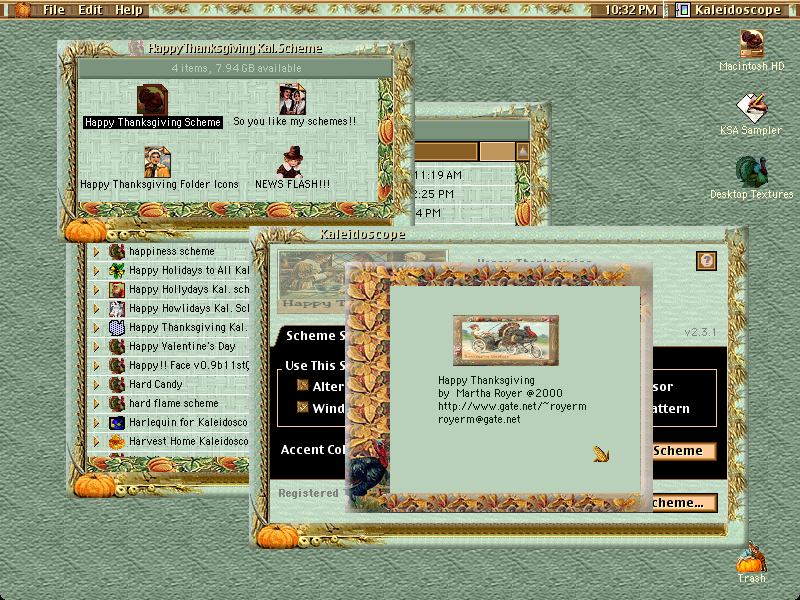
Task: Expand the Harlequin for Kaleidosco row
Action: click(96, 423)
